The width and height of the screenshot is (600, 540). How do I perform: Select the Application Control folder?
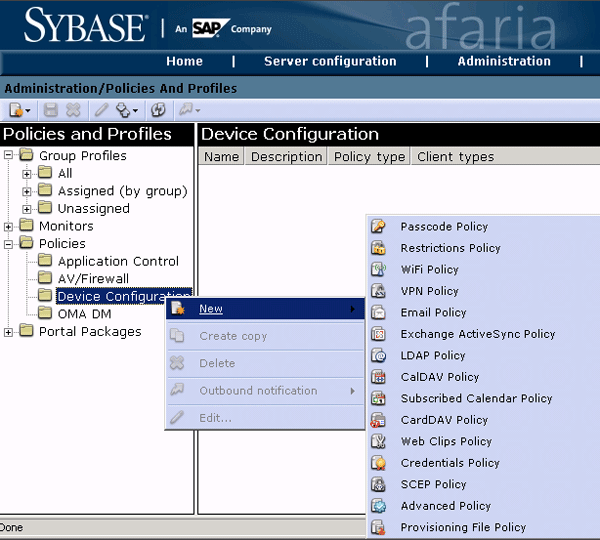point(118,261)
